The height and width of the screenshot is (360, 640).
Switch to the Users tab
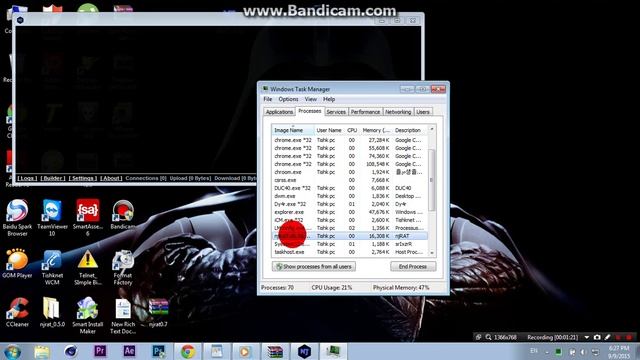click(x=423, y=112)
